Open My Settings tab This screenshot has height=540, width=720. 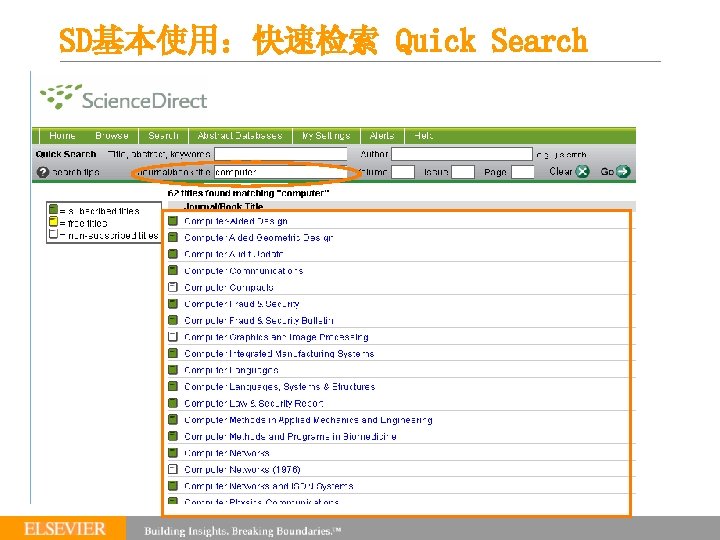pos(326,135)
